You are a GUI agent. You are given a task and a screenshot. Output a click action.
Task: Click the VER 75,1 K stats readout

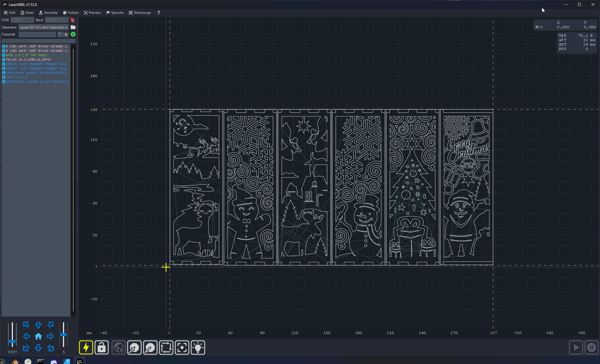coord(577,42)
